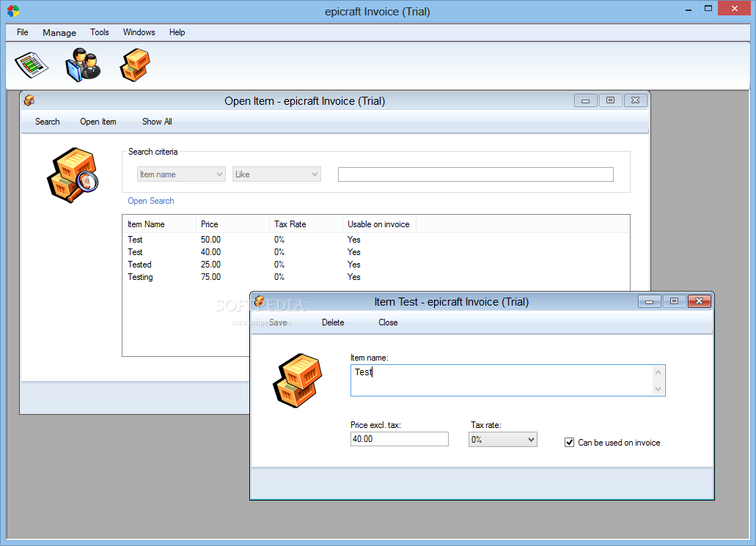
Task: Sort by Usable on invoice column header
Action: tap(379, 224)
